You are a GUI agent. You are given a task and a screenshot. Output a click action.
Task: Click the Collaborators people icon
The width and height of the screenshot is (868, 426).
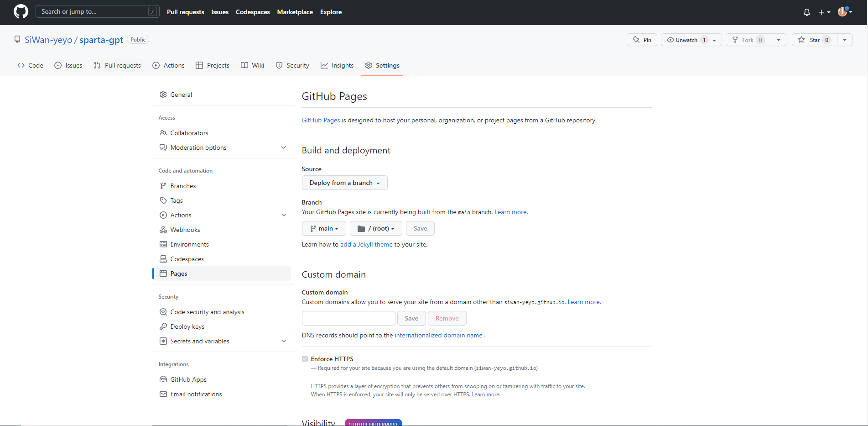(163, 133)
